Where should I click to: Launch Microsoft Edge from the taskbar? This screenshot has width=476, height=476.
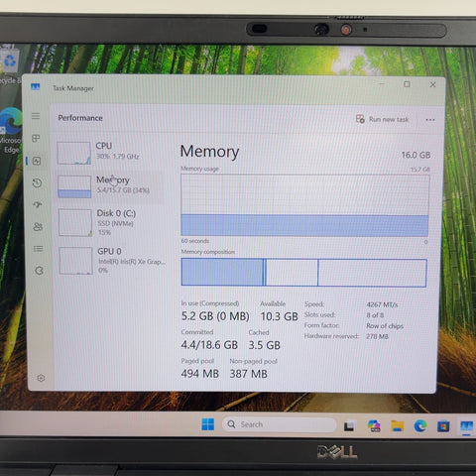pos(420,426)
